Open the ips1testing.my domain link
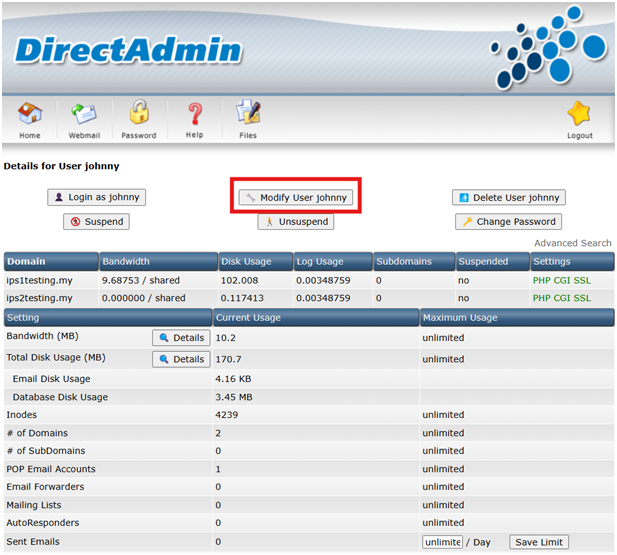 click(39, 281)
